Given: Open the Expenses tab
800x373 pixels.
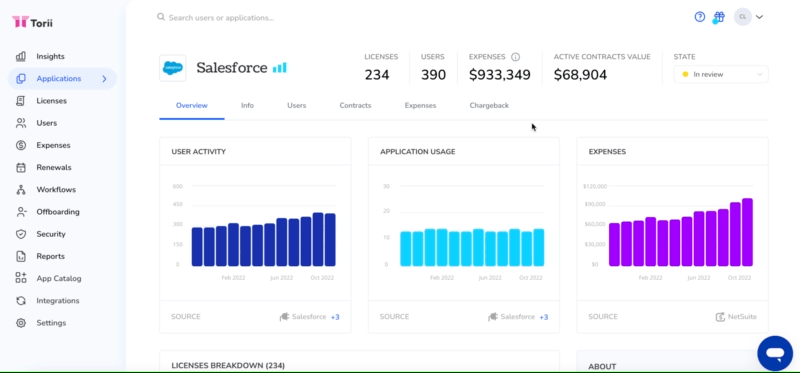Looking at the screenshot, I should [420, 106].
